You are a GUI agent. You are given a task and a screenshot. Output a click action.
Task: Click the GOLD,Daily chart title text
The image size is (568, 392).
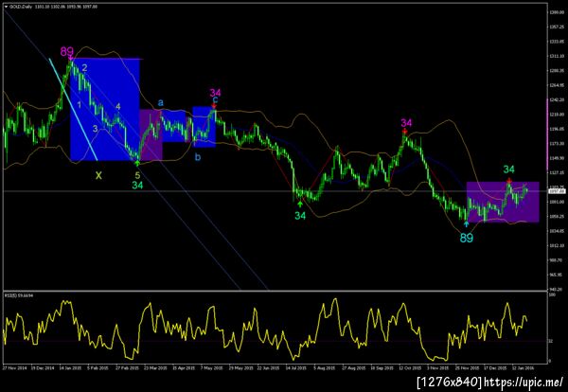pos(21,7)
